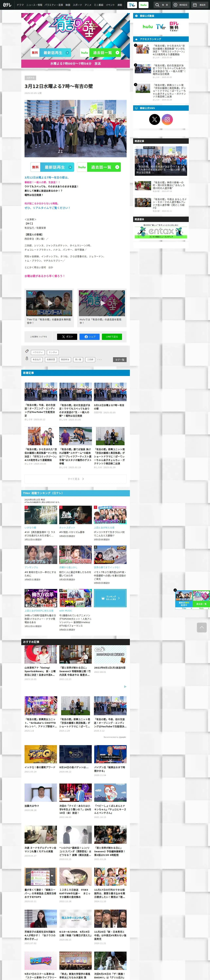This screenshot has height=980, width=210.
Task: Open recommended article イッテQ！春の爆笑アワード
Action: (41, 760)
